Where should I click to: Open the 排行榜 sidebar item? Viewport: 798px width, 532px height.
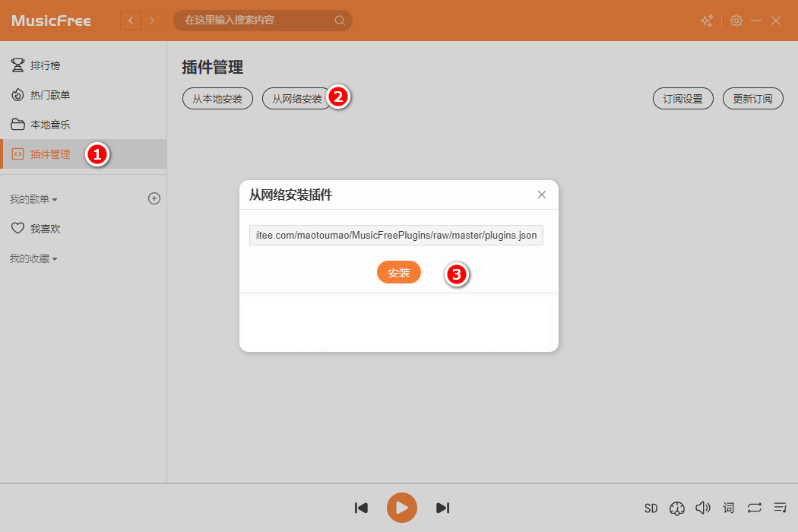coord(45,65)
